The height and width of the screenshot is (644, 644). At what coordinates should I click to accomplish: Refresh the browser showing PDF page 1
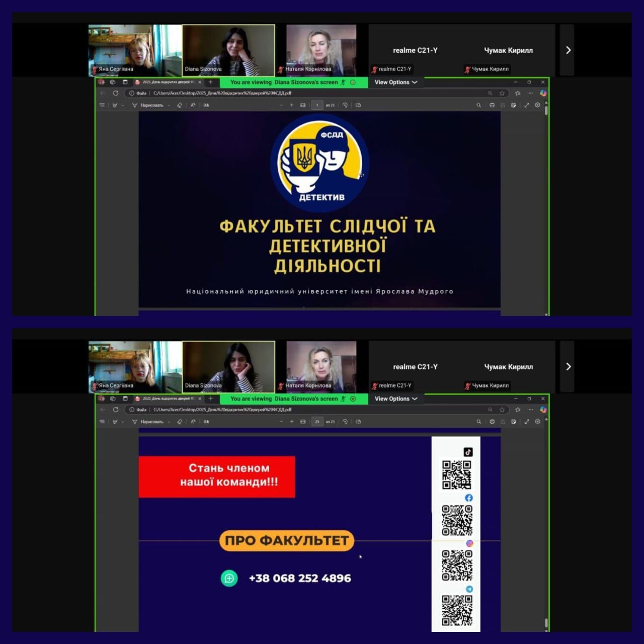(x=116, y=93)
